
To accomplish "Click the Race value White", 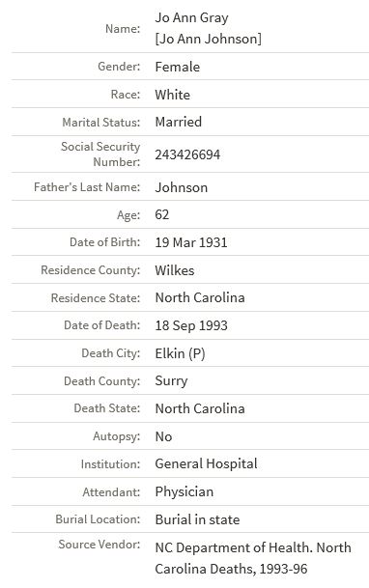I will (x=173, y=95).
